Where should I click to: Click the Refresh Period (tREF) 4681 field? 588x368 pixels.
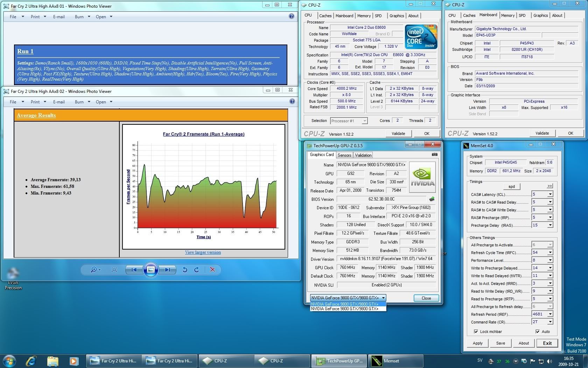click(539, 314)
